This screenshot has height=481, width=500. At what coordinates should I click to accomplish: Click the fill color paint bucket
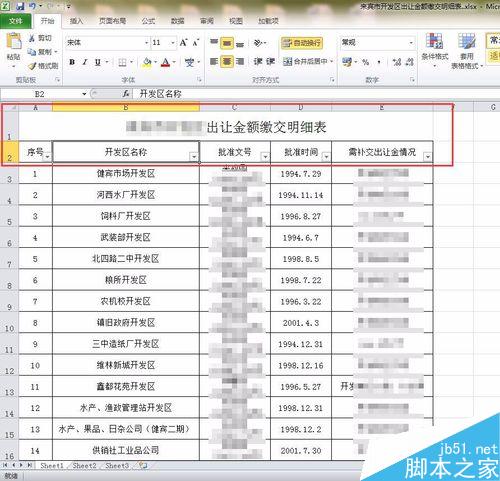coord(147,62)
